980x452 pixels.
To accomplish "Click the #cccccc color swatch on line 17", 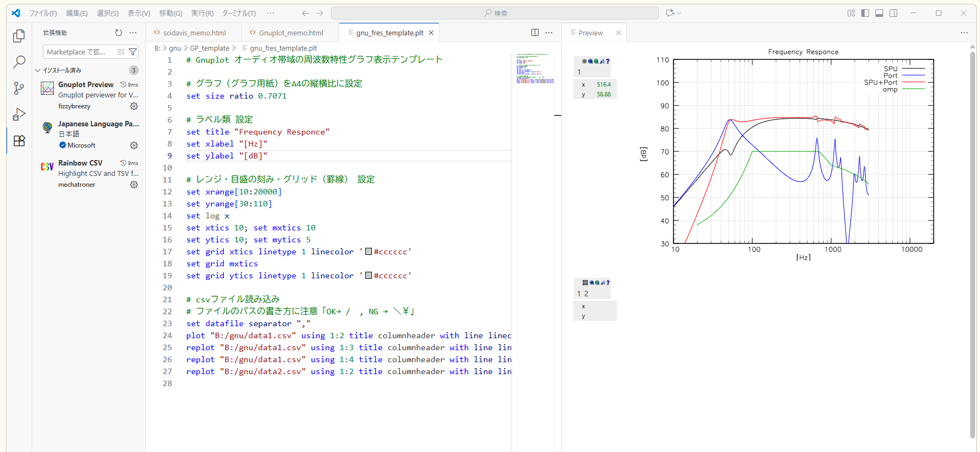I will point(369,252).
